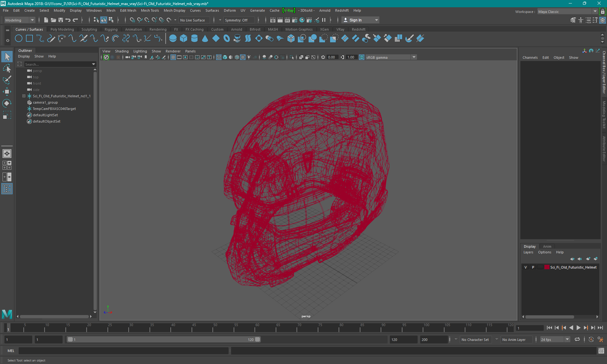This screenshot has width=607, height=364.
Task: Toggle wireframe display mode icon
Action: (219, 57)
